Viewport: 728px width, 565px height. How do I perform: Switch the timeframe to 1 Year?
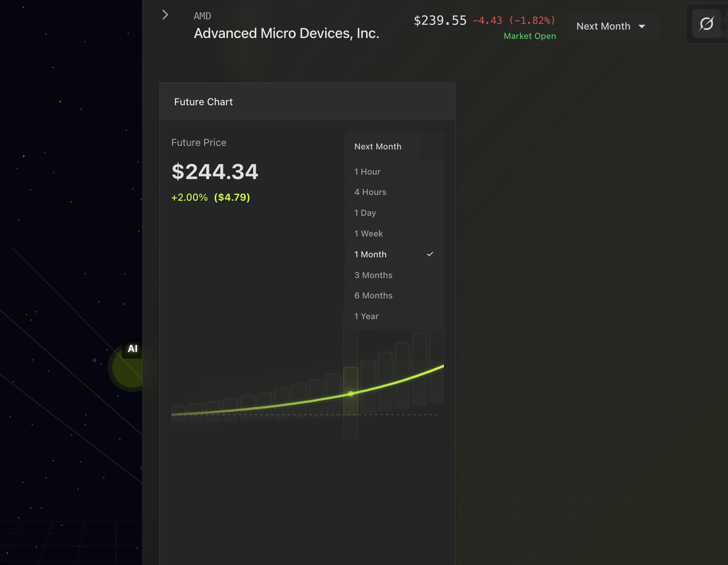pyautogui.click(x=366, y=316)
